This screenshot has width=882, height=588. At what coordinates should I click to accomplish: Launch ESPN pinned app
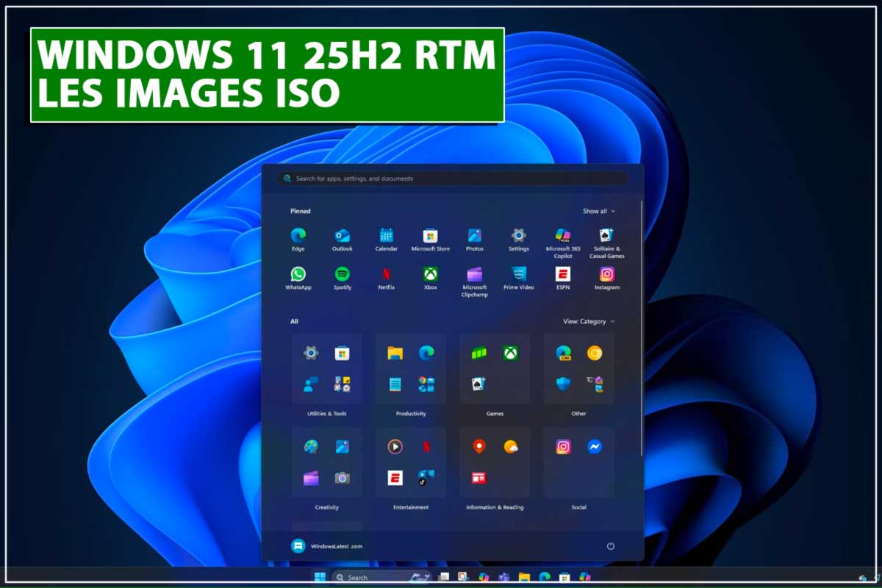coord(563,275)
